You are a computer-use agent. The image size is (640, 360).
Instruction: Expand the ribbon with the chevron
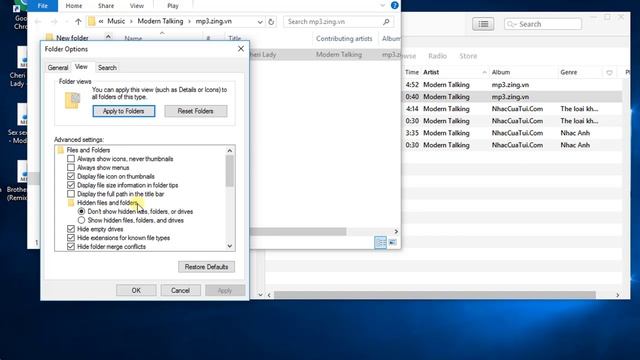click(382, 5)
